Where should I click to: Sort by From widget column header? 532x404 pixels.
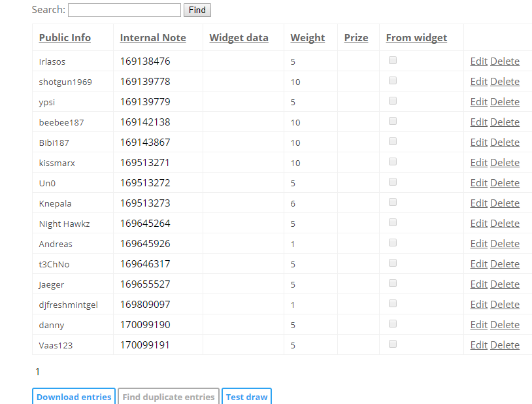(416, 38)
